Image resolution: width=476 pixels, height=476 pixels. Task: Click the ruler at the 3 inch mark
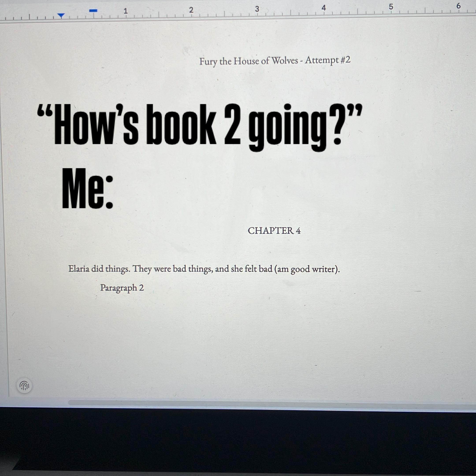257,9
